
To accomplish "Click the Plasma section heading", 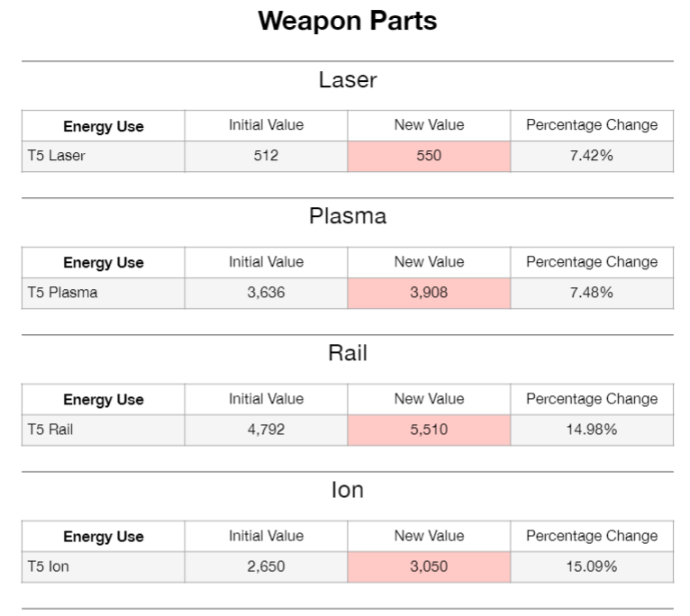I will coord(347,216).
